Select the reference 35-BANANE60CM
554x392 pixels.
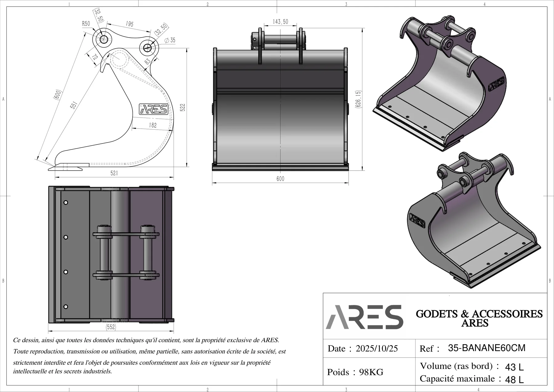[x=487, y=348]
